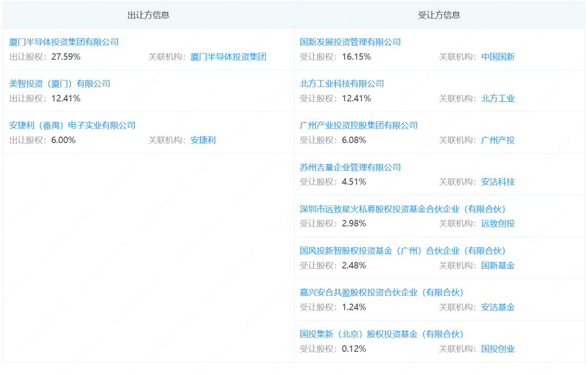The height and width of the screenshot is (375, 588).
Task: Open 嘉兴安合共盈股权投资合伙企业 link
Action: (x=382, y=292)
